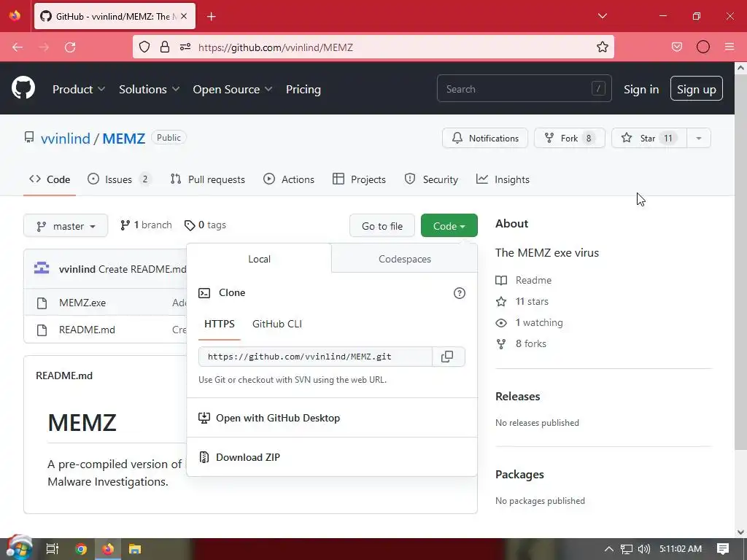Click the Go to file button
The image size is (747, 560).
[x=382, y=226]
